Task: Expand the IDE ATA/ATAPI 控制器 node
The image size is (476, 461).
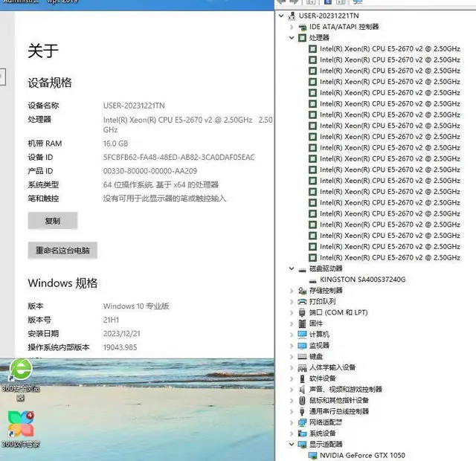Action: 292,27
